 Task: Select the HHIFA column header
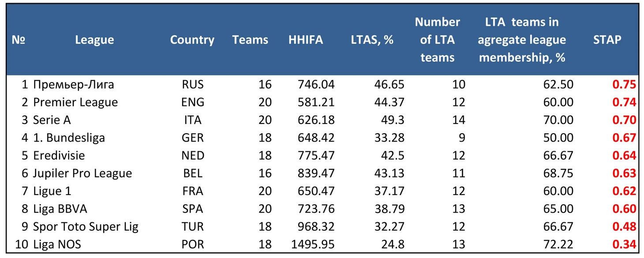click(x=306, y=40)
